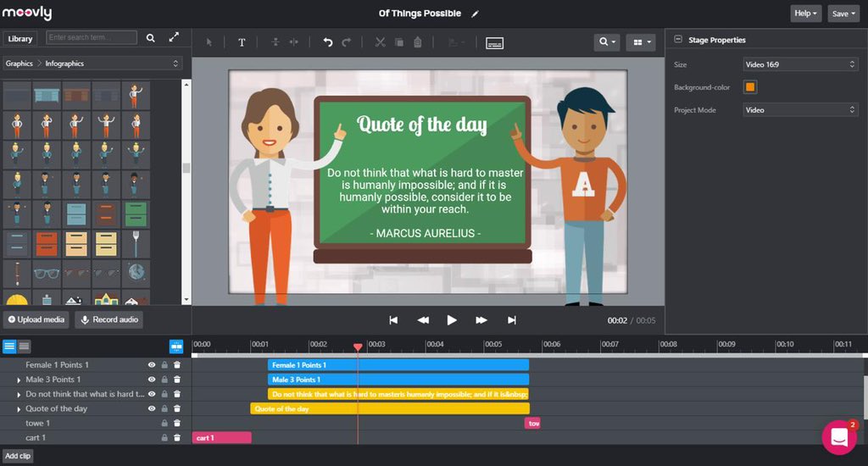The image size is (868, 466).
Task: Delete Female 1 Points 1 layer
Action: pos(177,365)
